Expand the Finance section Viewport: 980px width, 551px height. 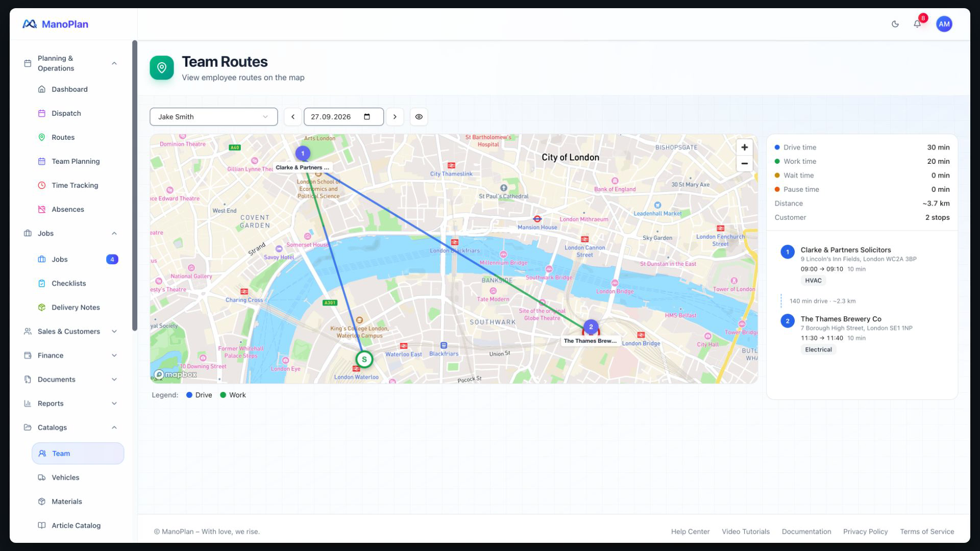click(70, 356)
